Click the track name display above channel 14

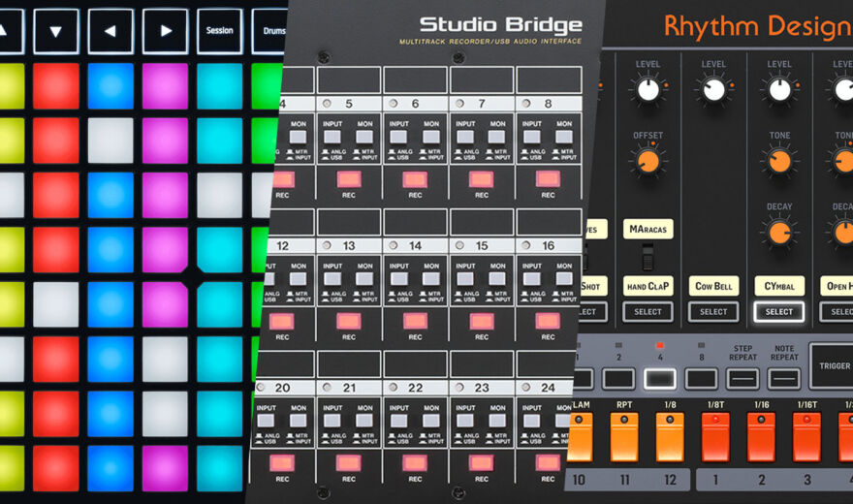point(415,222)
